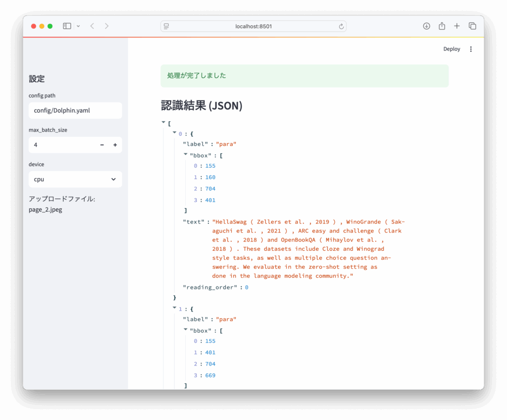
Task: Click the localhost:8501 address bar
Action: tap(253, 26)
